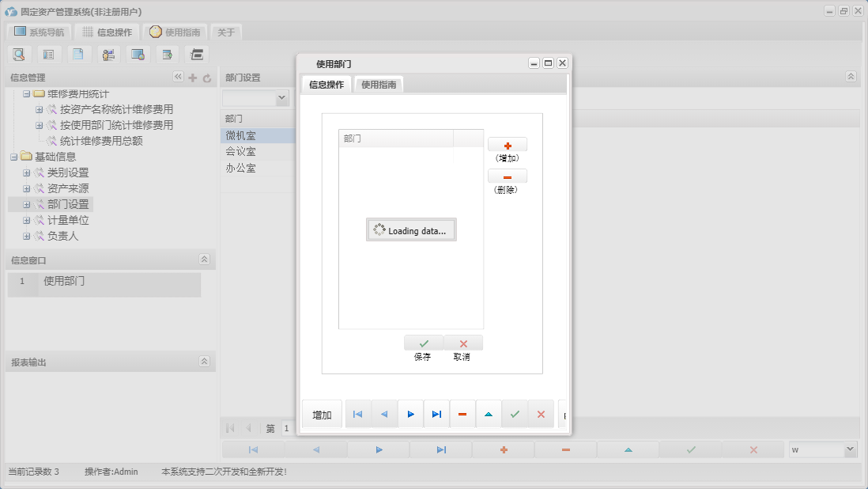868x489 pixels.
Task: Go to next record in dialog toolbar
Action: pyautogui.click(x=410, y=414)
